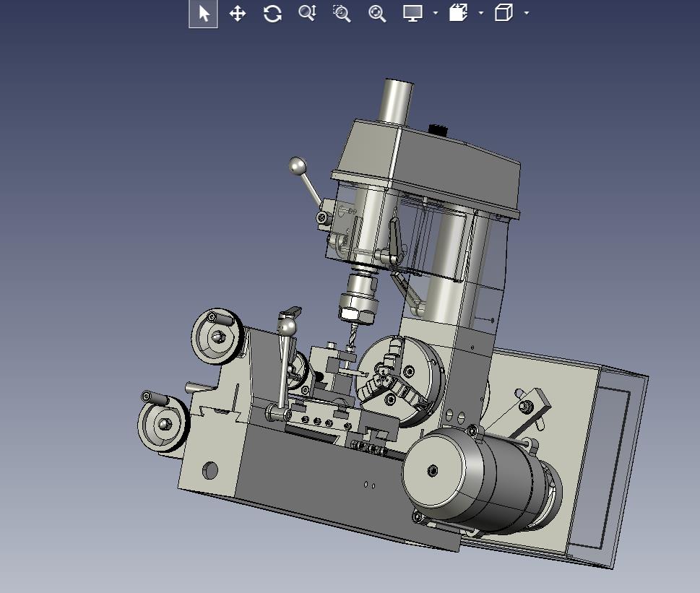Image resolution: width=700 pixels, height=593 pixels.
Task: Activate the rotate view tool
Action: click(x=272, y=14)
